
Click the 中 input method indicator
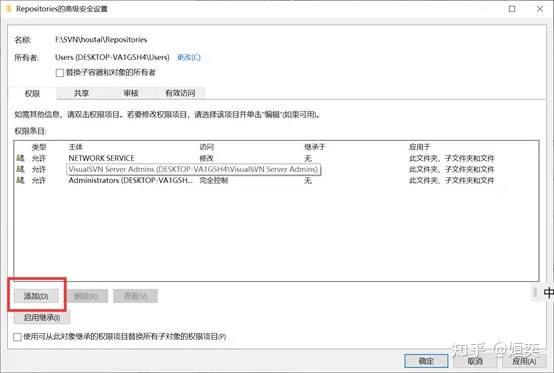[x=548, y=292]
